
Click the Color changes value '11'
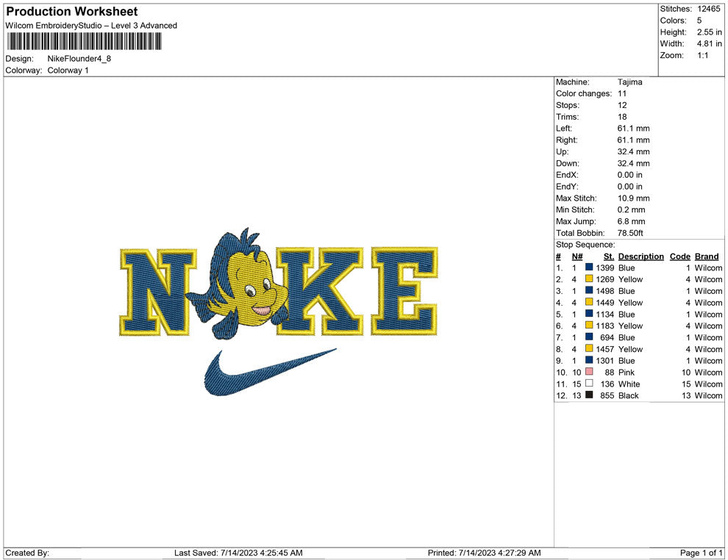pos(621,93)
